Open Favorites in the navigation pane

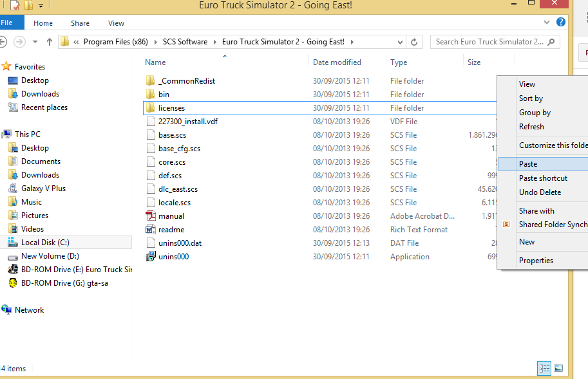click(x=30, y=67)
